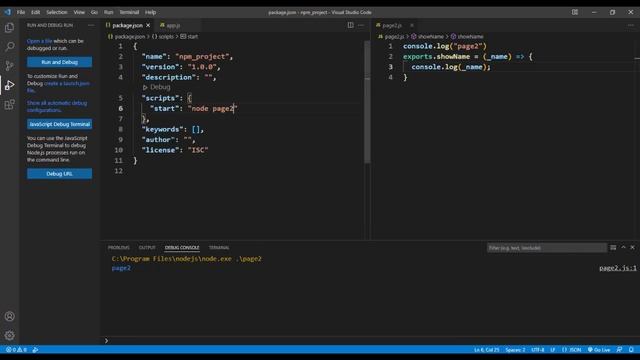Image resolution: width=640 pixels, height=360 pixels.
Task: Click the debug console filter input
Action: 547,248
